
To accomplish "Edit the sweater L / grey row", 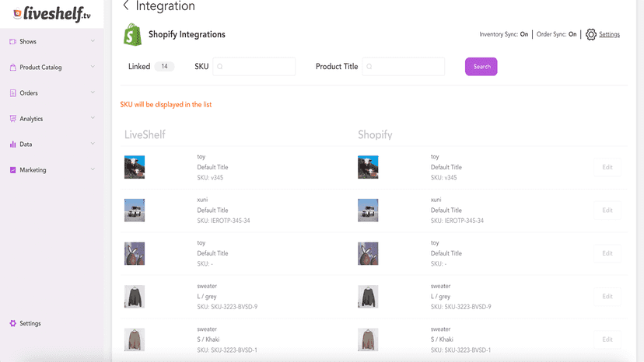I will pyautogui.click(x=607, y=296).
